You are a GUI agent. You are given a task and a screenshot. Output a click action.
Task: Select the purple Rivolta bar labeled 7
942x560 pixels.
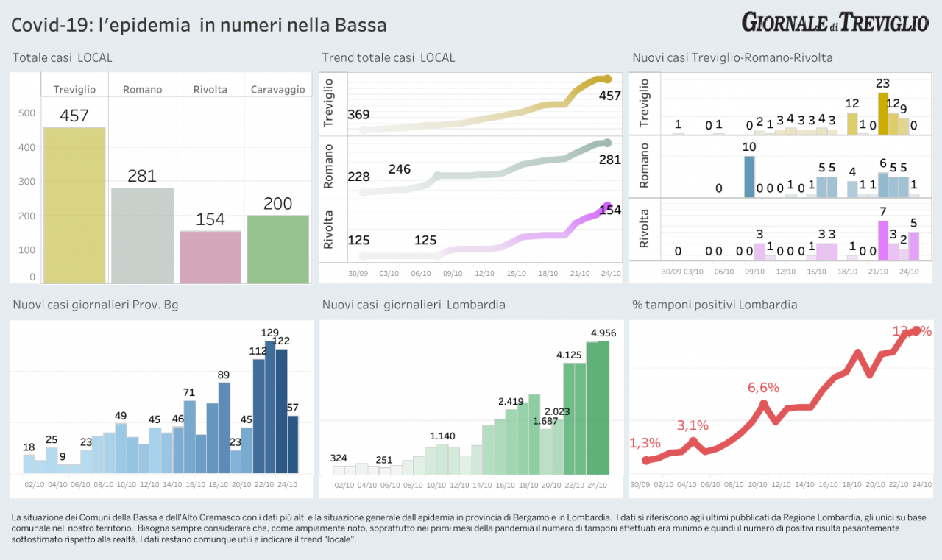(x=883, y=241)
